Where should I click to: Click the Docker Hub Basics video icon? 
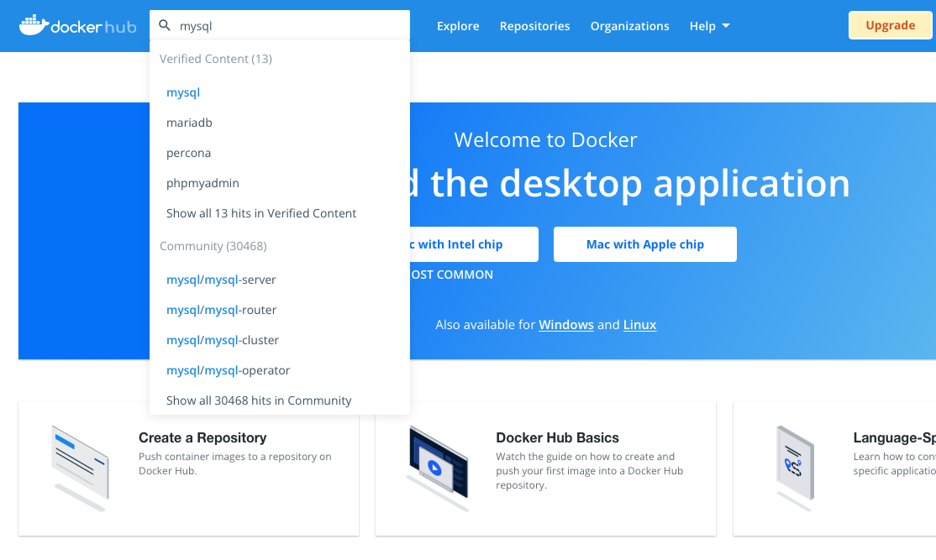[x=438, y=468]
